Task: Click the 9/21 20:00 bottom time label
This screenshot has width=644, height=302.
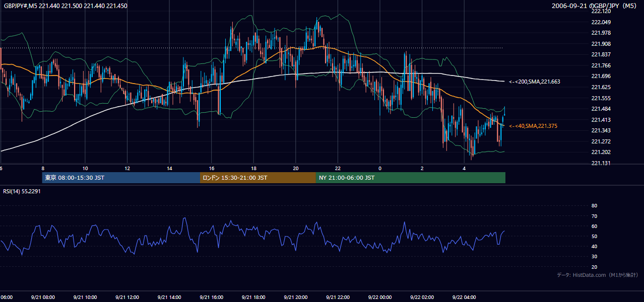Action: (296, 297)
